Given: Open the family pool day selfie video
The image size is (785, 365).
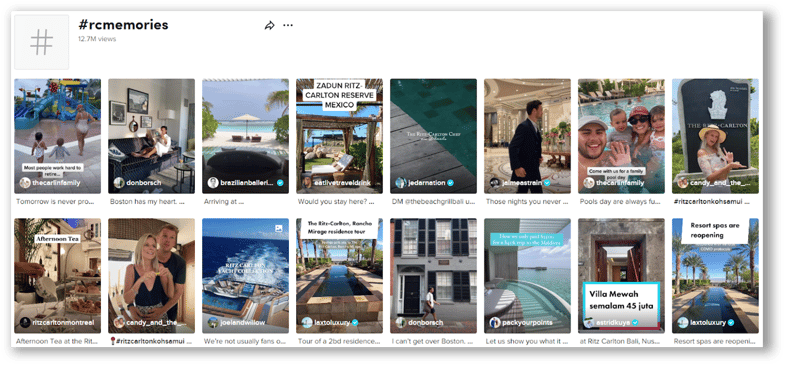Looking at the screenshot, I should 621,136.
